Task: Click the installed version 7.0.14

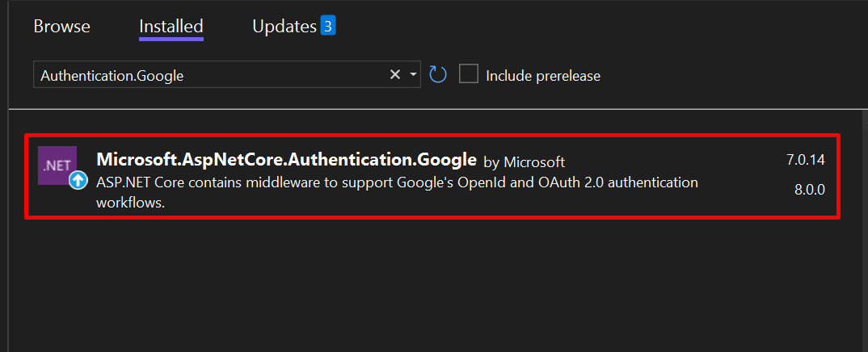Action: (x=806, y=160)
